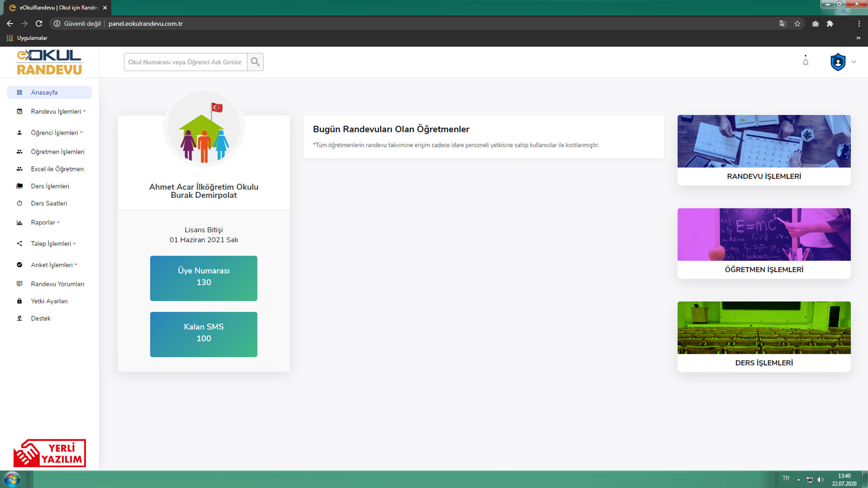Click the bookmark star icon
Image resolution: width=868 pixels, height=488 pixels.
click(797, 23)
